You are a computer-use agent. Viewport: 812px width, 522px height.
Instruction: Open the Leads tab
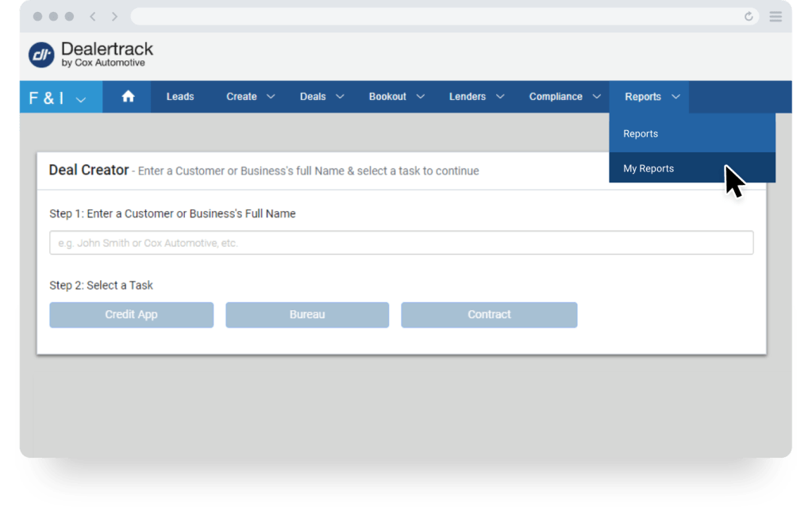(x=180, y=97)
